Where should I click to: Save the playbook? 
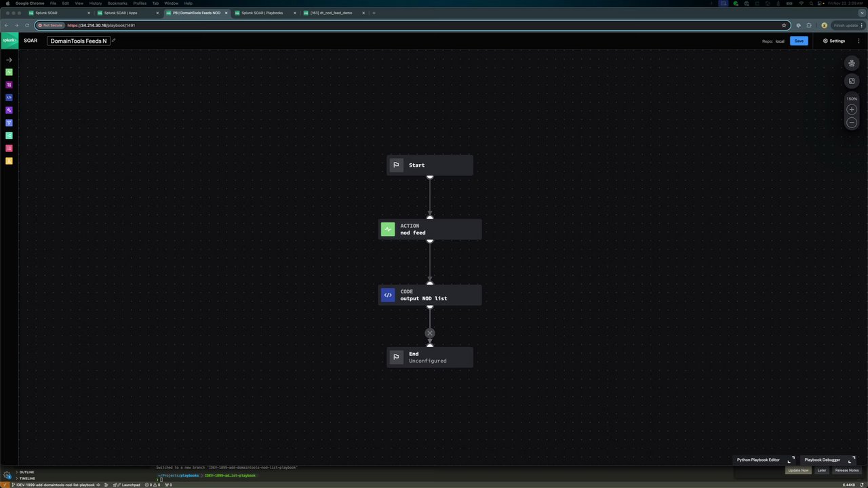click(799, 41)
